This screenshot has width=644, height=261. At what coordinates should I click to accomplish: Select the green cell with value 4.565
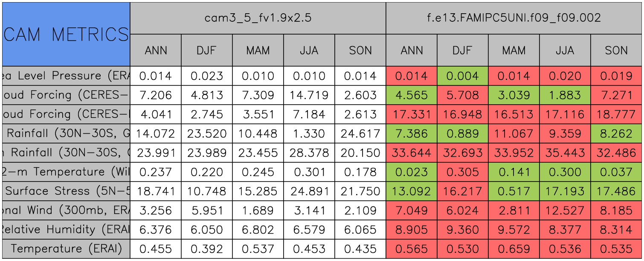coord(411,95)
